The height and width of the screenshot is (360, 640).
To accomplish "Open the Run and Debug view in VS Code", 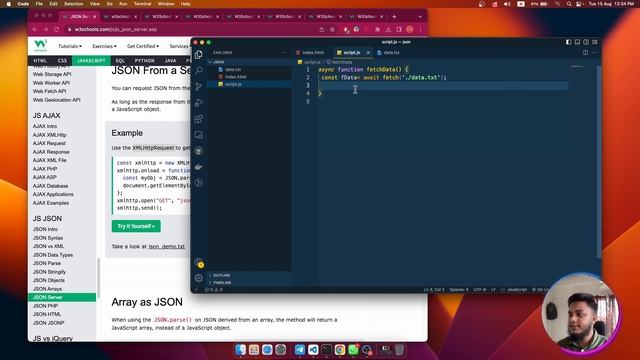I will tap(199, 102).
